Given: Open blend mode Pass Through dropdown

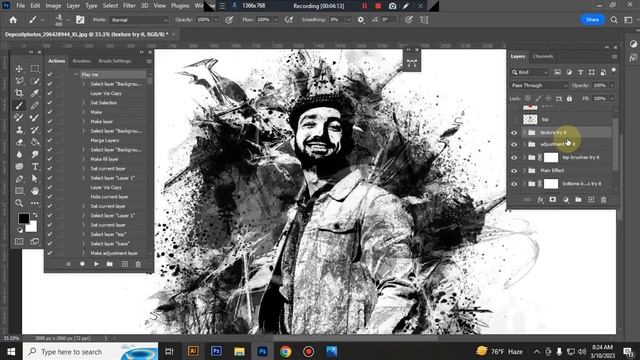Looking at the screenshot, I should (539, 85).
